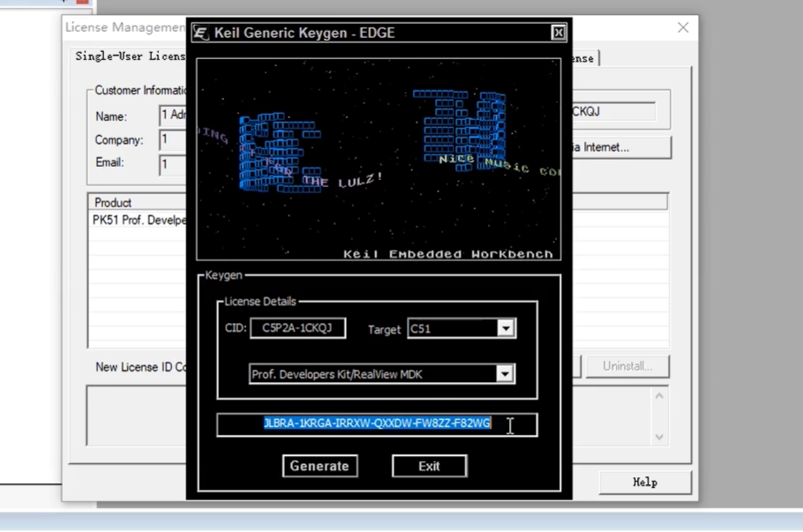Select the 'PK51 Prof. Develpe' product row
The height and width of the screenshot is (532, 803).
(138, 221)
